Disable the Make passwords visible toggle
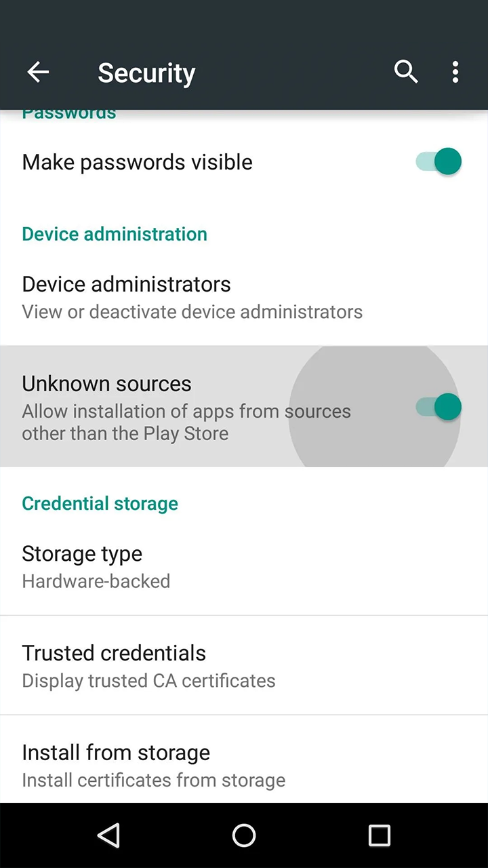This screenshot has width=488, height=868. (437, 161)
